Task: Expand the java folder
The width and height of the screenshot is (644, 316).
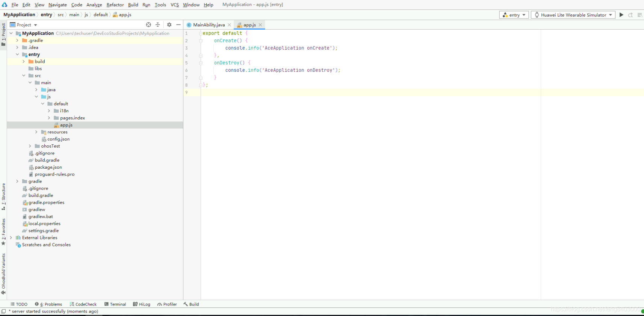Action: [36, 90]
